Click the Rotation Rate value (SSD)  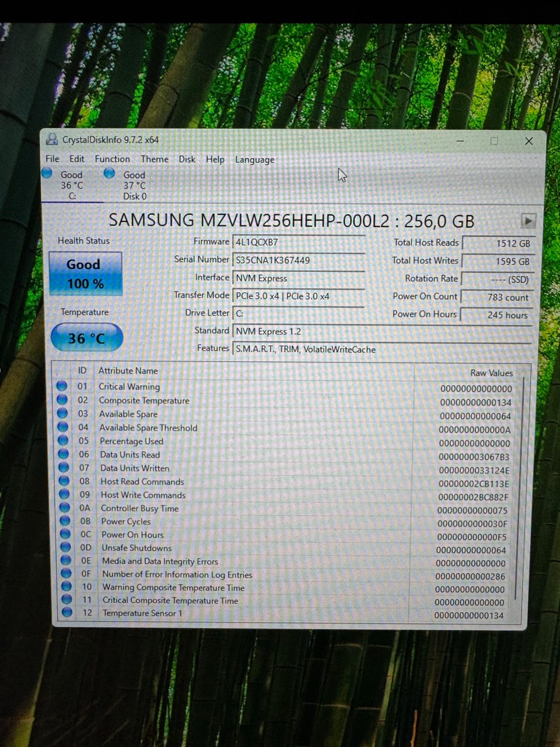(x=497, y=280)
